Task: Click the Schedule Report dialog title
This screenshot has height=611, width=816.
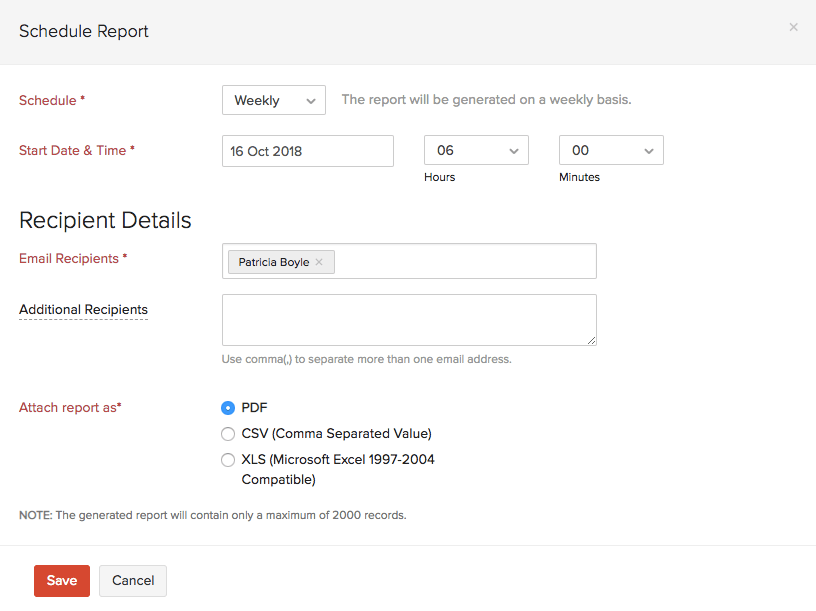Action: (x=84, y=31)
